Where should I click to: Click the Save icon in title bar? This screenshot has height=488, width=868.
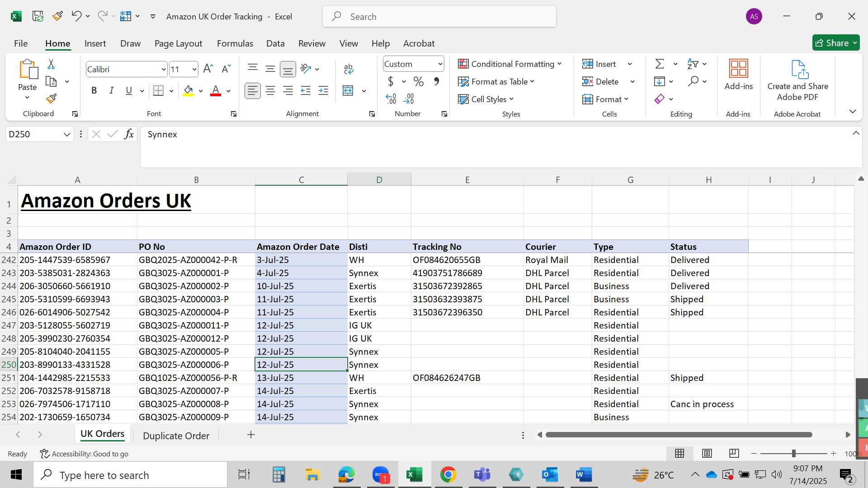pos(38,16)
